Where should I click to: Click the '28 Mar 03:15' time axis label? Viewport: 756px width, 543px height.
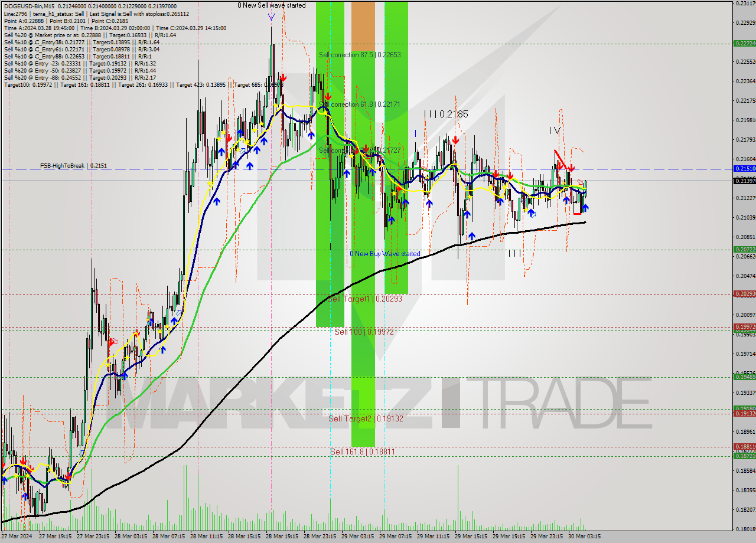click(x=132, y=537)
